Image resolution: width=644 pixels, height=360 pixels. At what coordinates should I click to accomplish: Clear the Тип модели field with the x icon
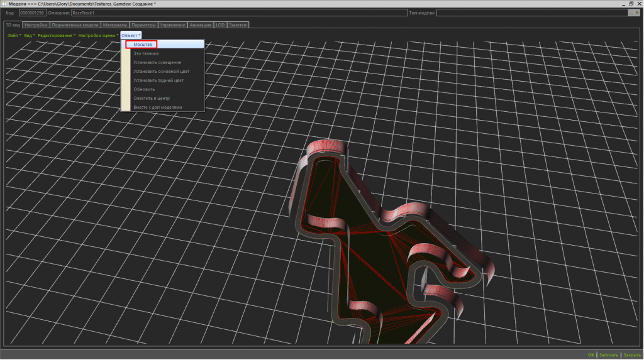[638, 13]
